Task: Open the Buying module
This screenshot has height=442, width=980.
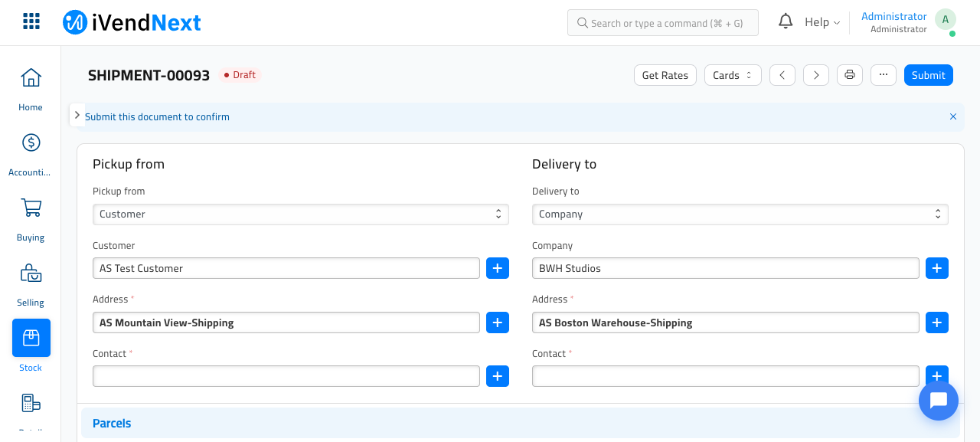Action: point(31,219)
